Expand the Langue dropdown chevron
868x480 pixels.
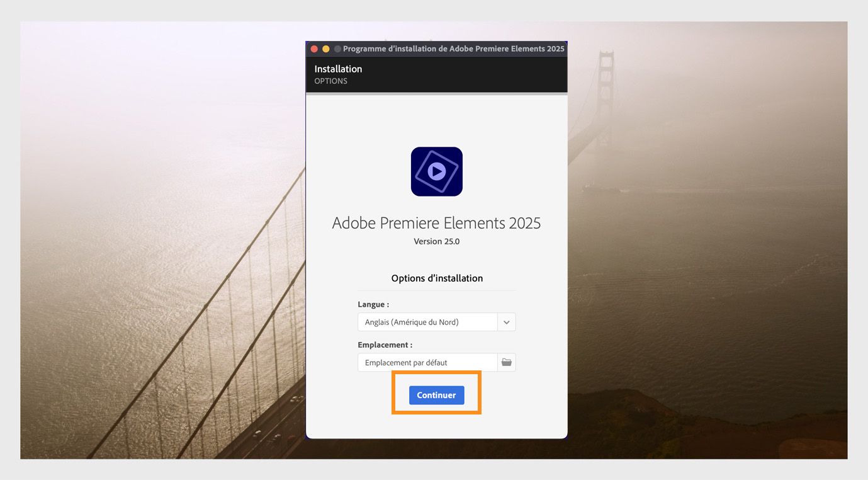(507, 322)
